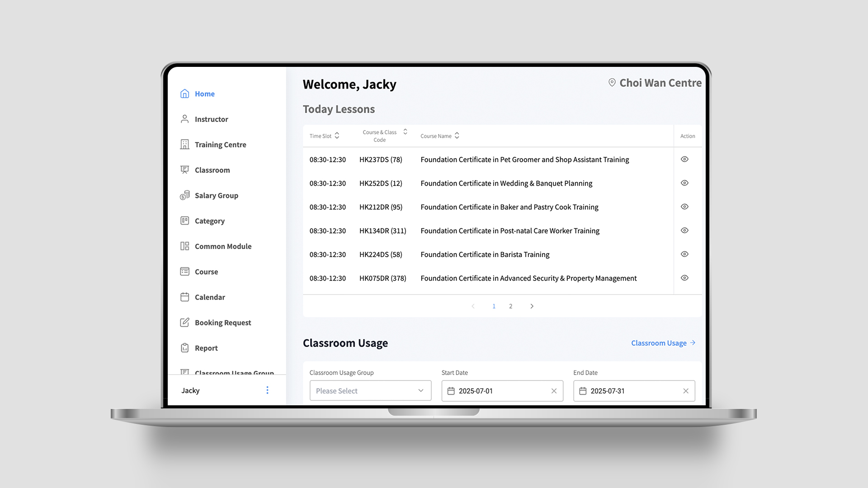Click the Home house icon in sidebar
This screenshot has width=868, height=488.
coord(184,94)
